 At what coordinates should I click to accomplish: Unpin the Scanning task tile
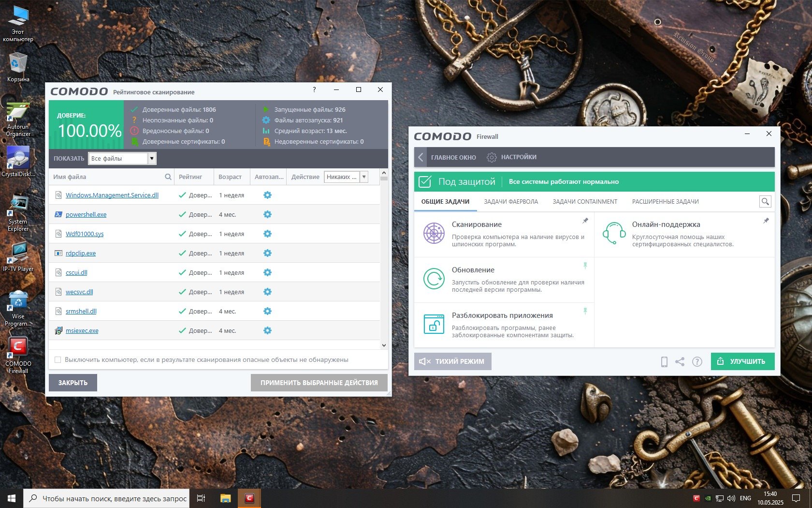pyautogui.click(x=585, y=221)
